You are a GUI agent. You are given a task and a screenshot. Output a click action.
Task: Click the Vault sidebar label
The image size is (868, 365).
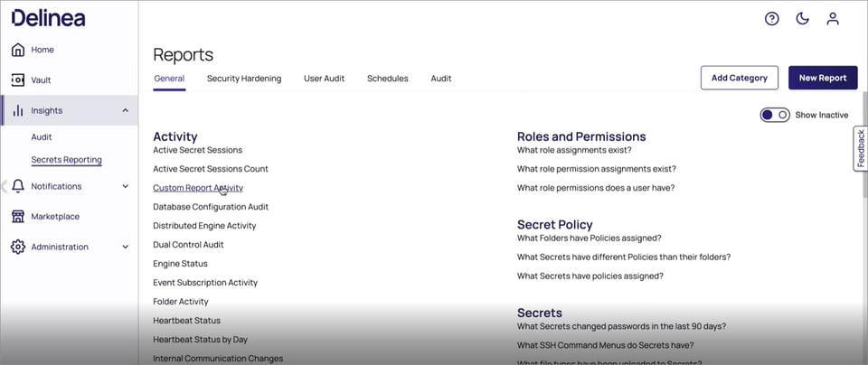tap(41, 80)
